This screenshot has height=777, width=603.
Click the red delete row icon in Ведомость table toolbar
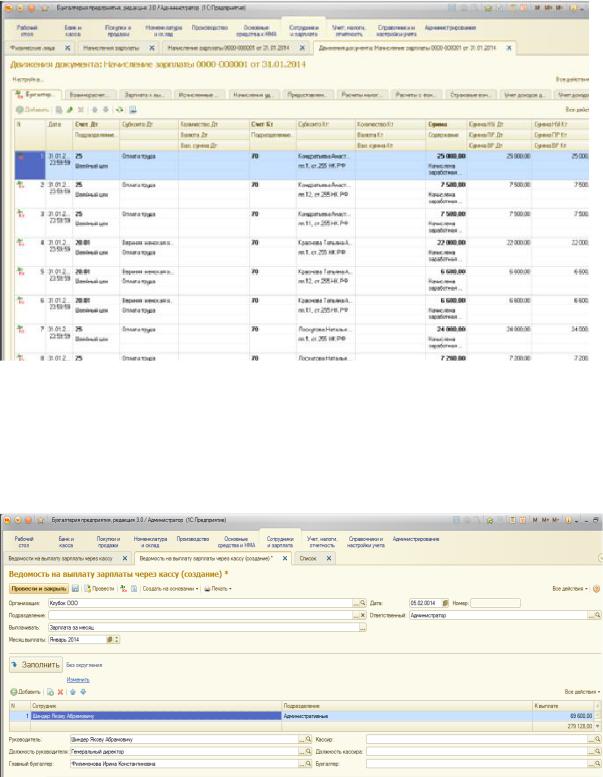point(60,692)
